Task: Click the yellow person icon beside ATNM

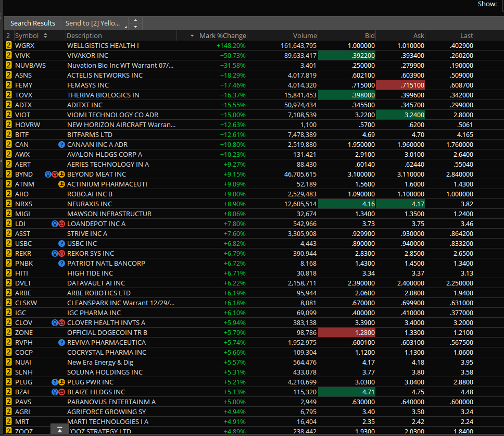Action: coord(62,184)
